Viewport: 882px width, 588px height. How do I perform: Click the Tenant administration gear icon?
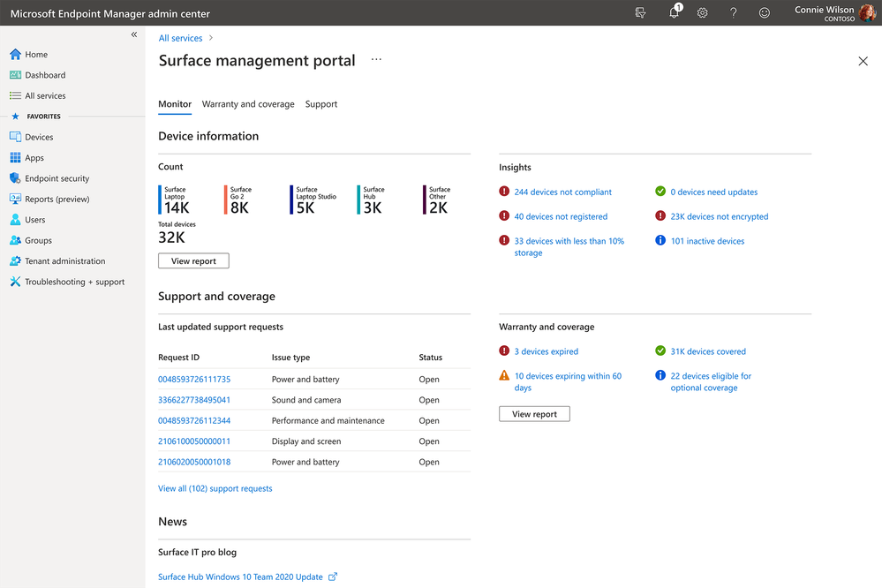coord(15,261)
